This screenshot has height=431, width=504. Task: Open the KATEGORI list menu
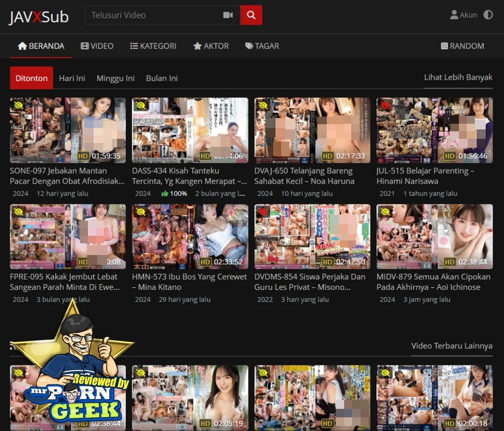(x=153, y=46)
